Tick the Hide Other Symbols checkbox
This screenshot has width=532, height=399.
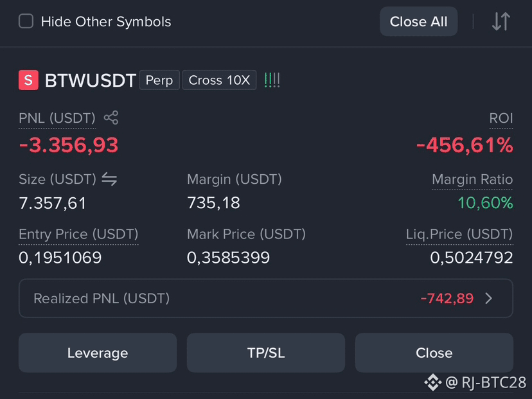[26, 21]
